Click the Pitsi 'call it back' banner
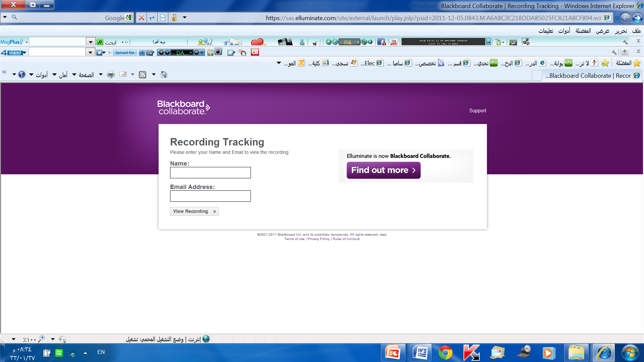 pyautogui.click(x=443, y=42)
